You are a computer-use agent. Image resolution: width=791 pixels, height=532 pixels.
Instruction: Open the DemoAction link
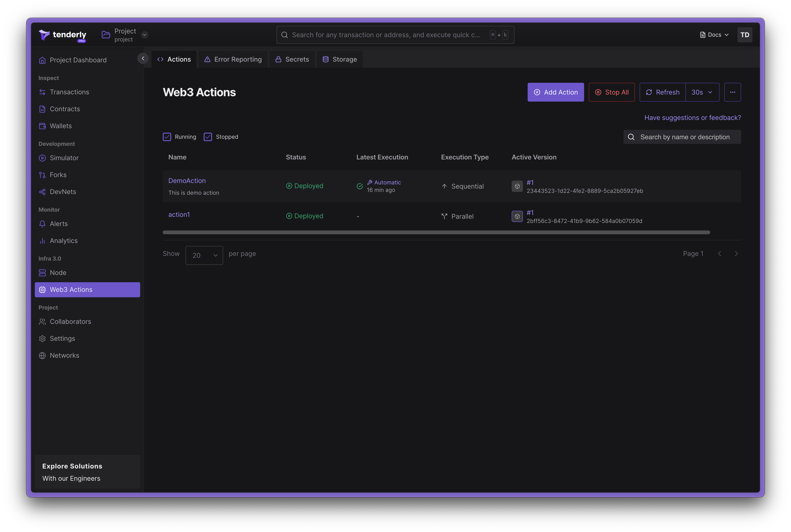click(187, 181)
